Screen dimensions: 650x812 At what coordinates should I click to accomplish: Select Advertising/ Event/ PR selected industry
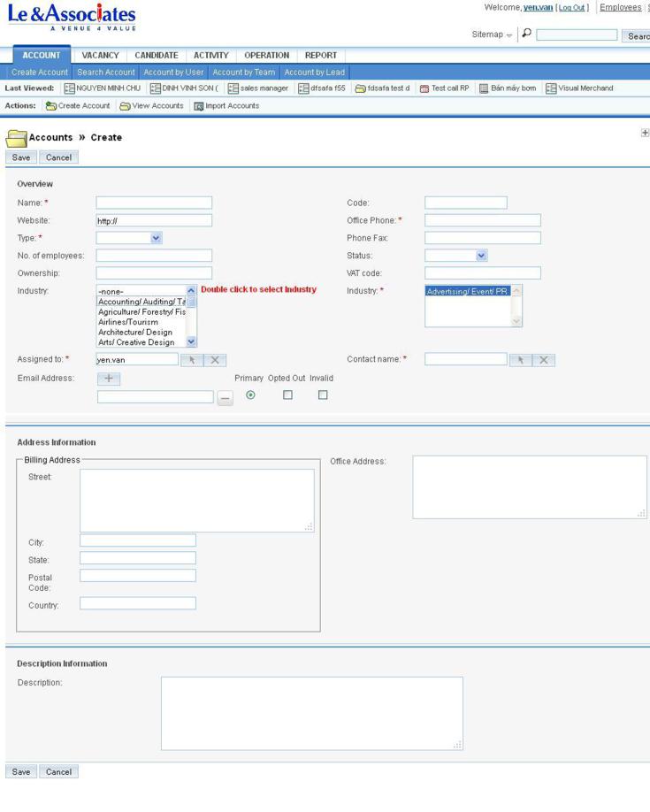coord(468,292)
